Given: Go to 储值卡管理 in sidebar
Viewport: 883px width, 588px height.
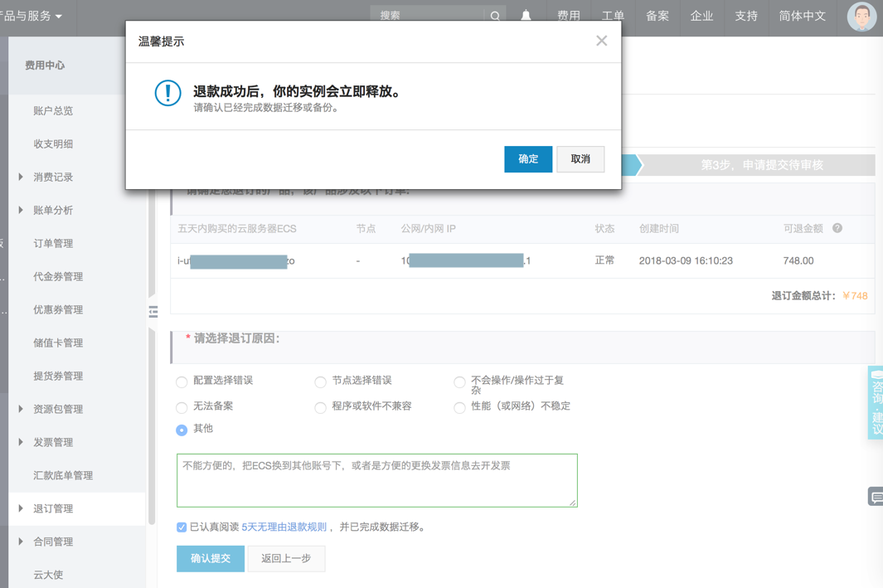Looking at the screenshot, I should (x=58, y=343).
